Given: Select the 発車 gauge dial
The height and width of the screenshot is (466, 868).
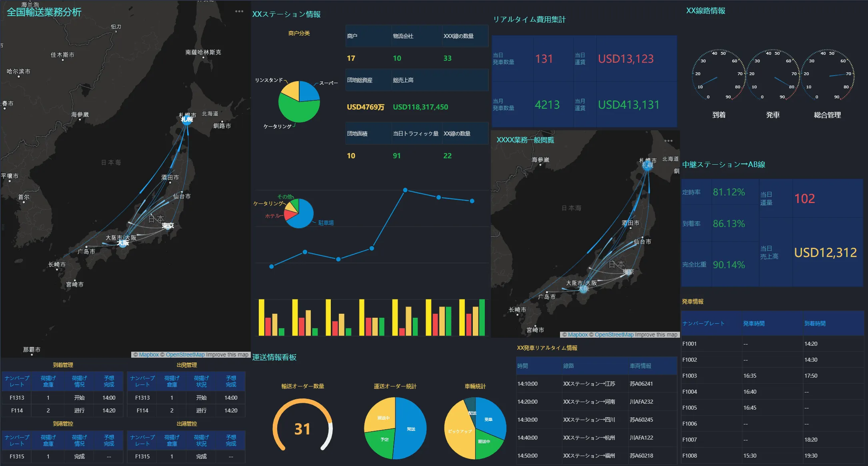Looking at the screenshot, I should tap(773, 76).
